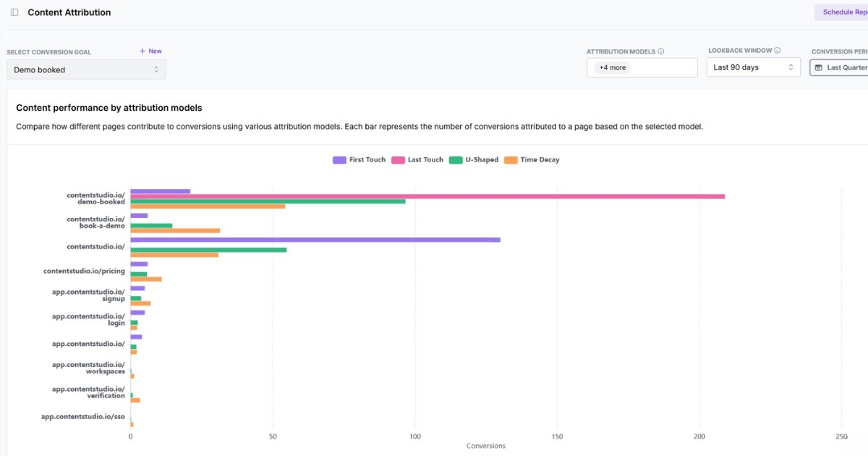
Task: Open the Last 90 days lookback dropdown
Action: click(752, 67)
